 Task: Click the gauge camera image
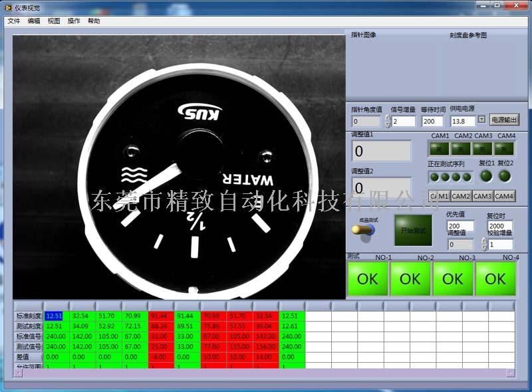(x=179, y=167)
